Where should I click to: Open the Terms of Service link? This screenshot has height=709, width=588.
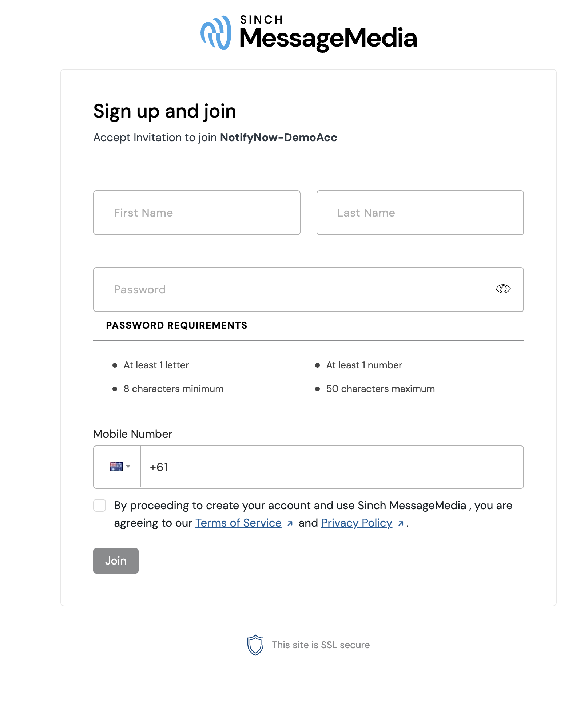(x=238, y=523)
